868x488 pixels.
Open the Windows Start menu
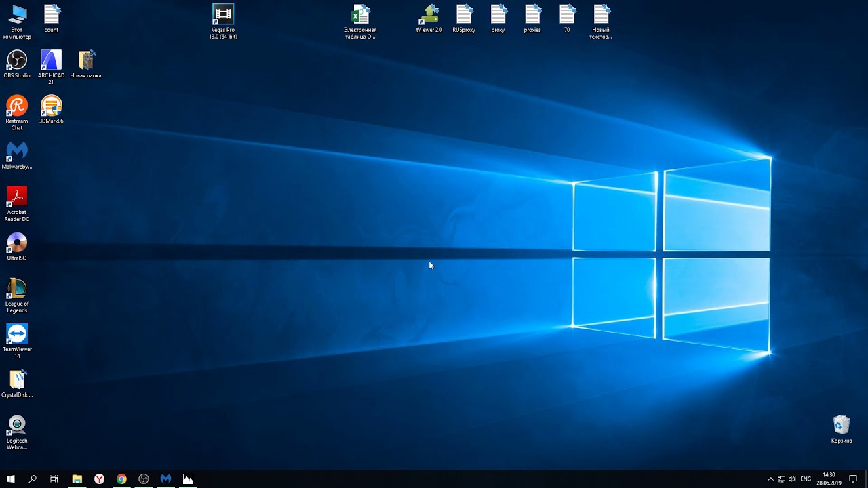(11, 479)
